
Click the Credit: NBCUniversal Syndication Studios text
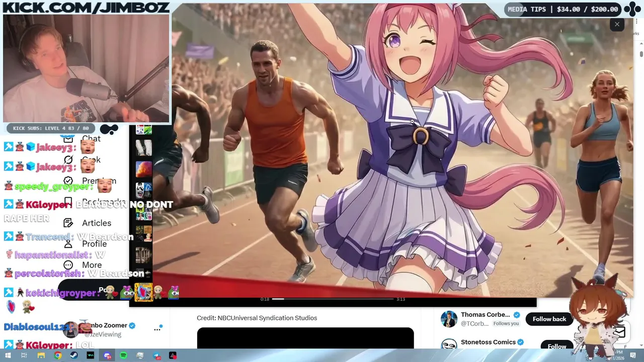pyautogui.click(x=257, y=318)
